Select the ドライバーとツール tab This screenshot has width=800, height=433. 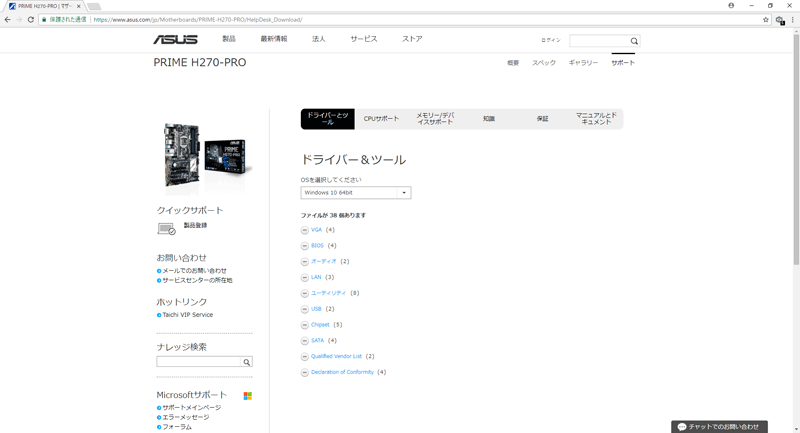(328, 119)
